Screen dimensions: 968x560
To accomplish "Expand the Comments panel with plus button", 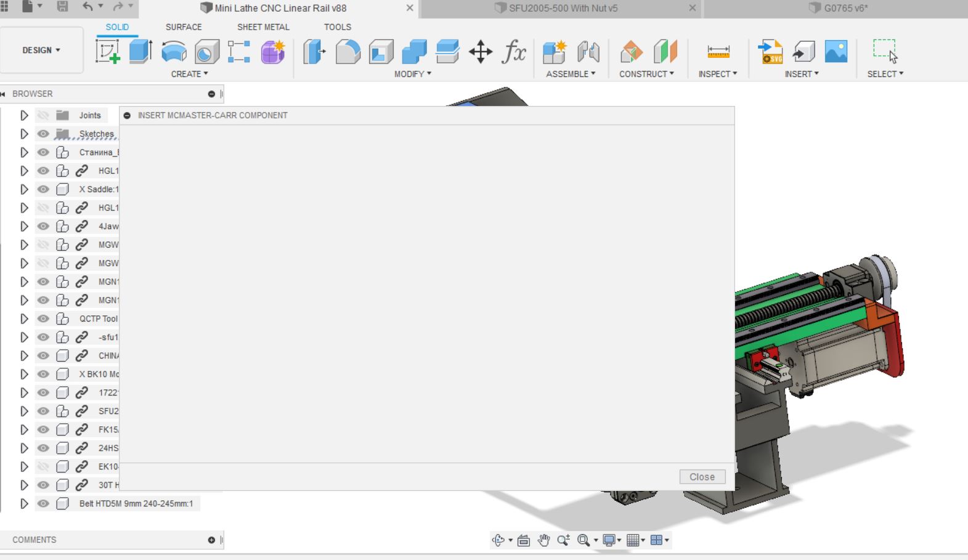I will [x=212, y=540].
